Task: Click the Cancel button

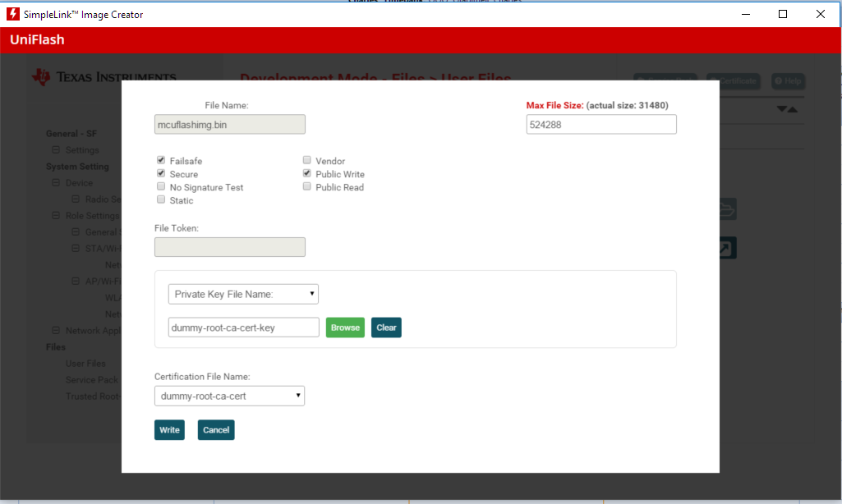Action: tap(216, 430)
